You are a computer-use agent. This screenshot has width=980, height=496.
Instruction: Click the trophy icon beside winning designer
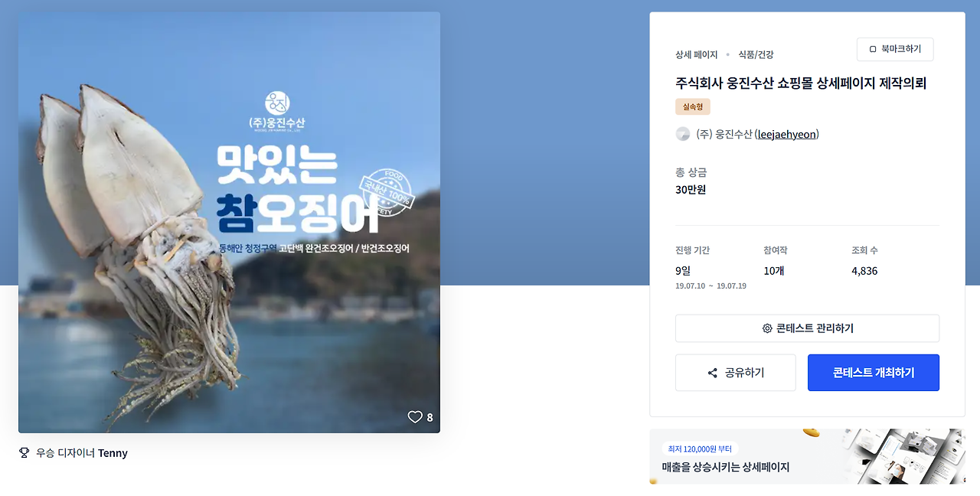pos(24,453)
